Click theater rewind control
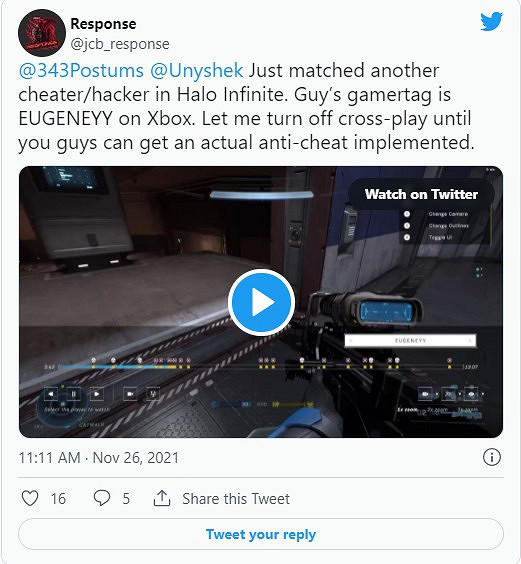The image size is (521, 564). pos(51,394)
